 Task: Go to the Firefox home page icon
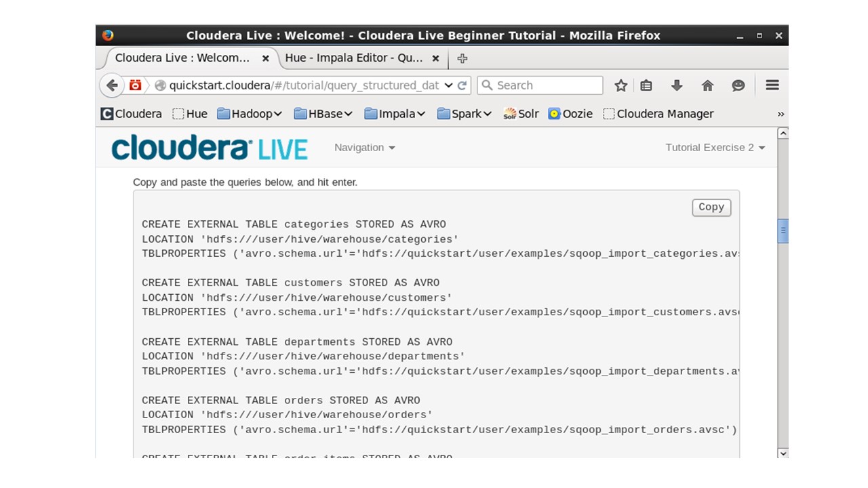click(x=707, y=85)
